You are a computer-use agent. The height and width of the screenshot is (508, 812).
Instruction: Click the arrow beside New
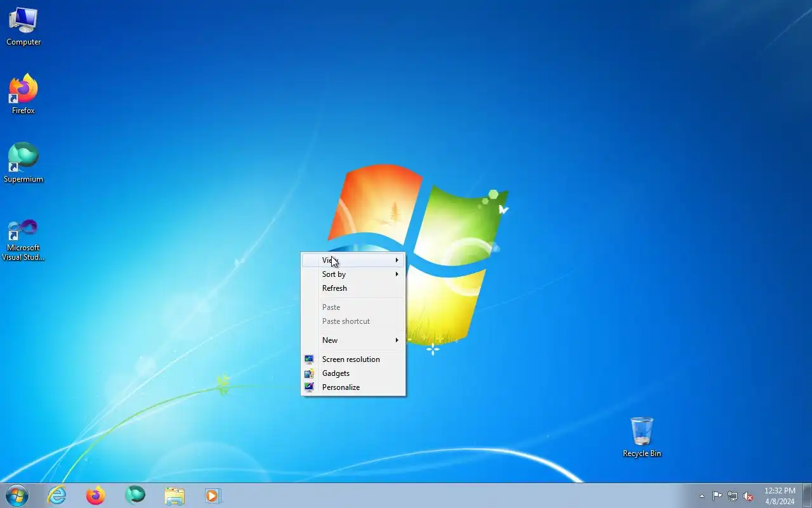click(397, 340)
